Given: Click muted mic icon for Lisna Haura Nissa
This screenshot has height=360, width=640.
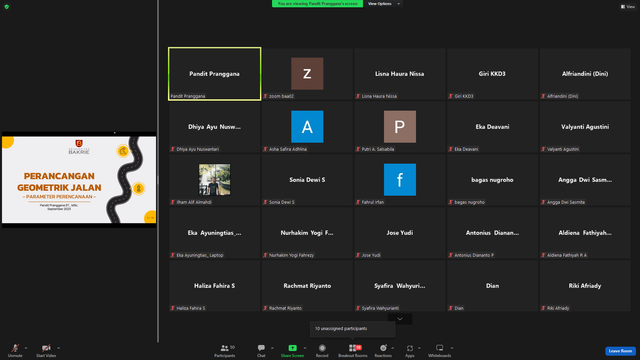Looking at the screenshot, I should click(358, 96).
